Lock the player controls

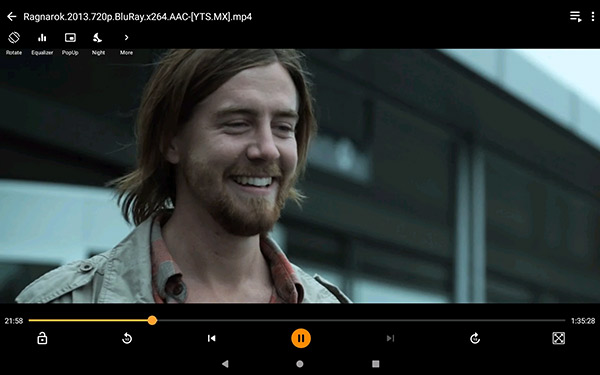click(x=42, y=338)
